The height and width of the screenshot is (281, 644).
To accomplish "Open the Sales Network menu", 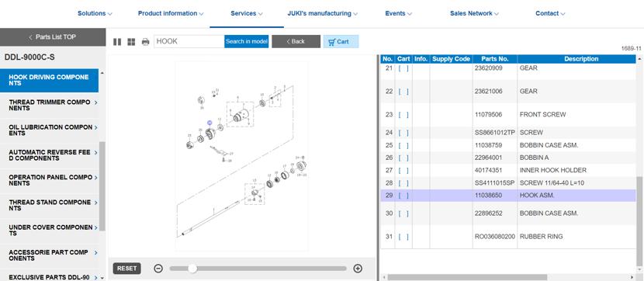I will click(474, 13).
